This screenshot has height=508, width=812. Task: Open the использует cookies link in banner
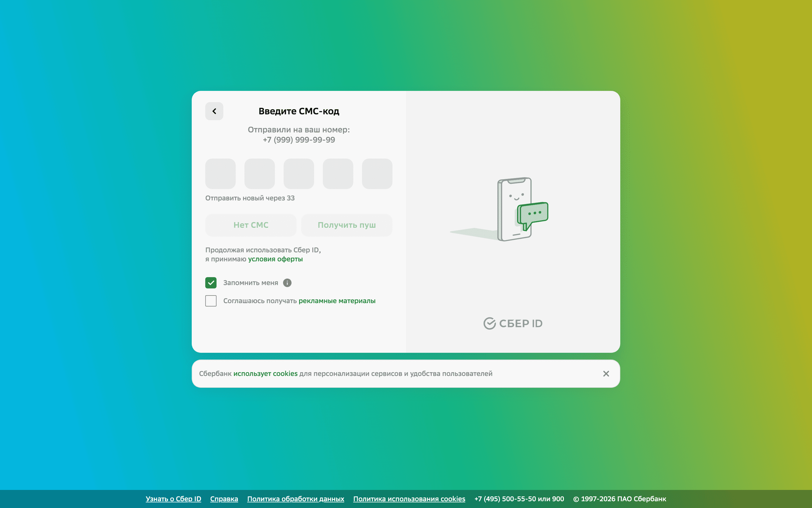point(265,374)
